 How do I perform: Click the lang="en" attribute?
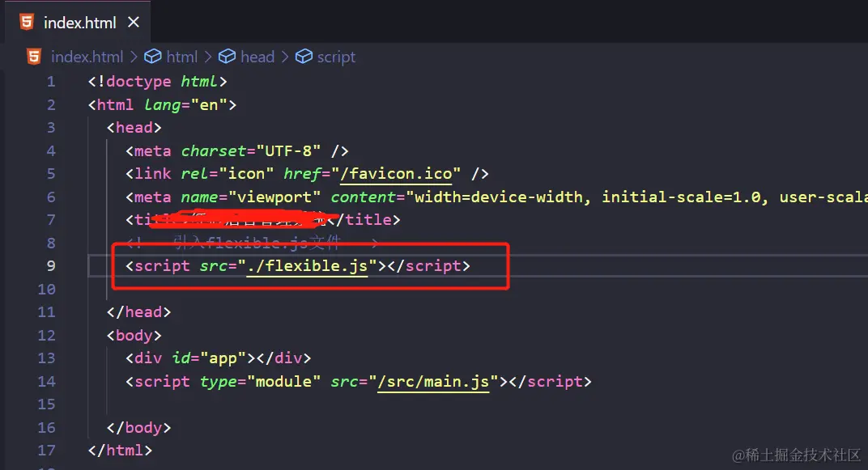point(185,105)
